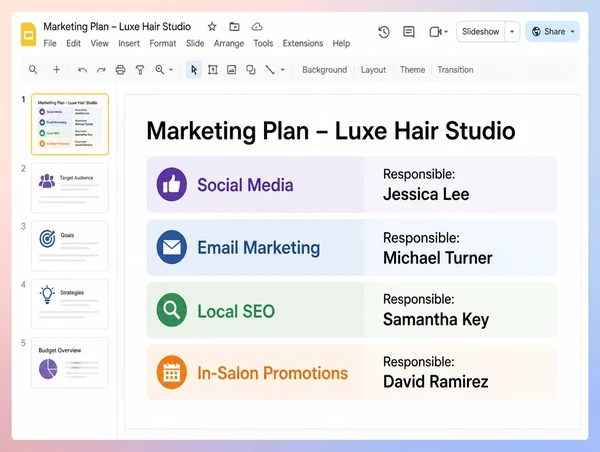
Task: Open Slideshow options dropdown arrow
Action: coord(512,32)
